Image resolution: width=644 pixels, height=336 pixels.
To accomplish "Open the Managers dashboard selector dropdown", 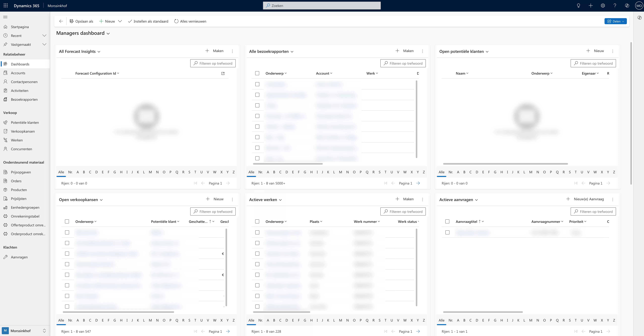I will (108, 33).
